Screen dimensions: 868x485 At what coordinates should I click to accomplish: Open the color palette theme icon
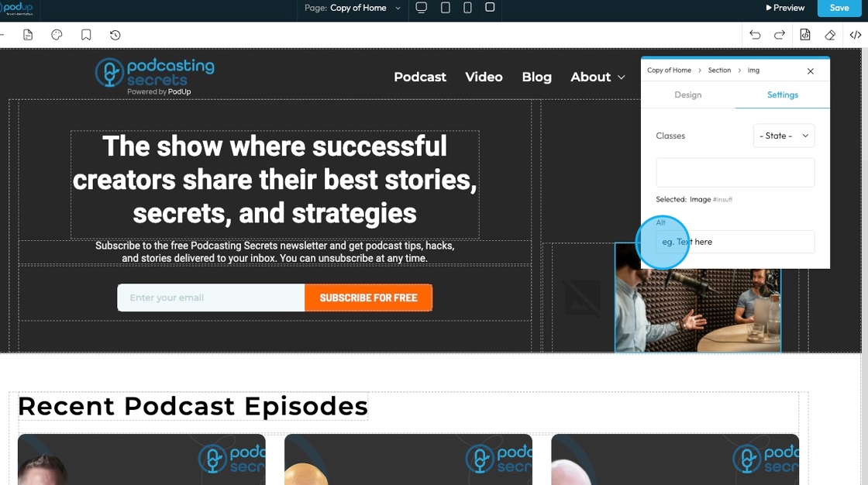pyautogui.click(x=57, y=35)
